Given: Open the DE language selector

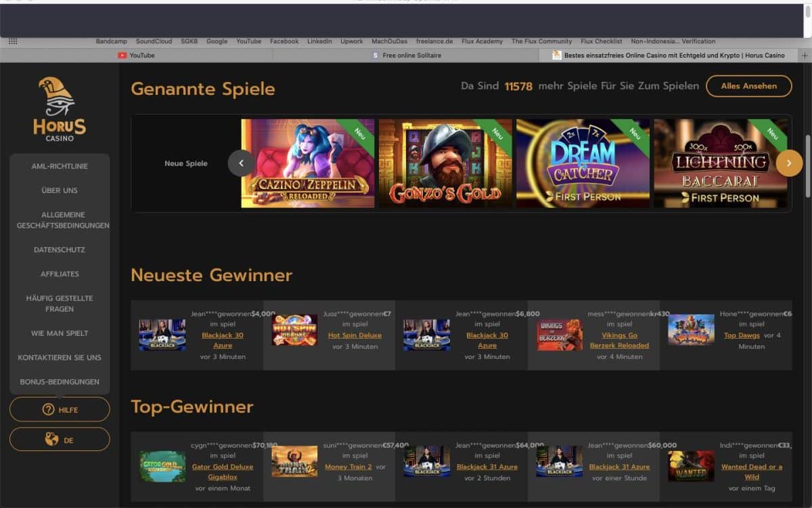Looking at the screenshot, I should point(60,440).
